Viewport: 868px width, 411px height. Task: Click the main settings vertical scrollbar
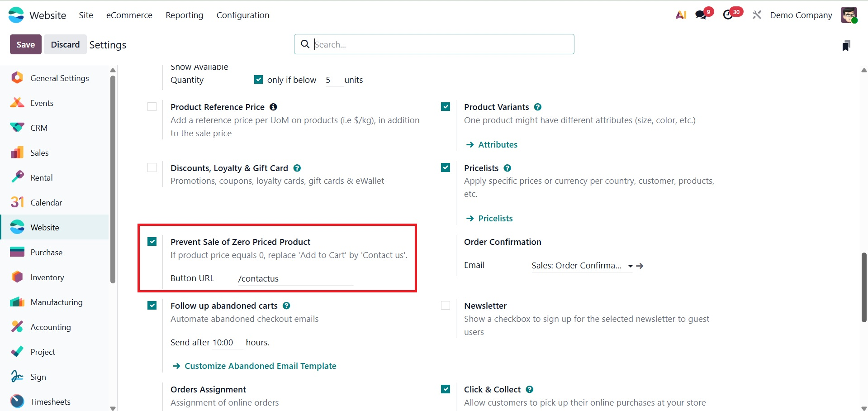[x=863, y=287]
